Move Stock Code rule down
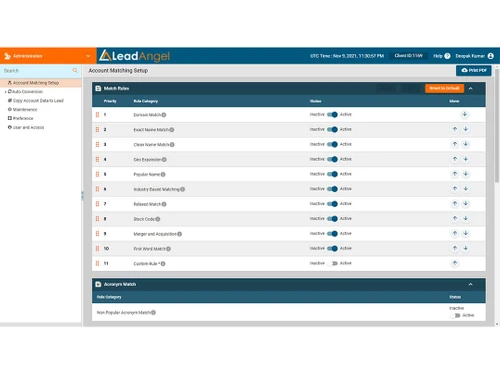Screen dimensions: 500x375 (466, 218)
